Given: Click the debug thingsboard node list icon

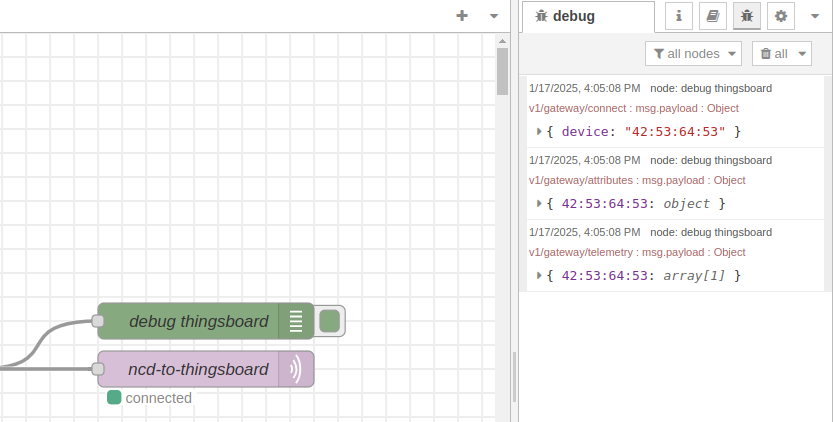Looking at the screenshot, I should point(296,321).
